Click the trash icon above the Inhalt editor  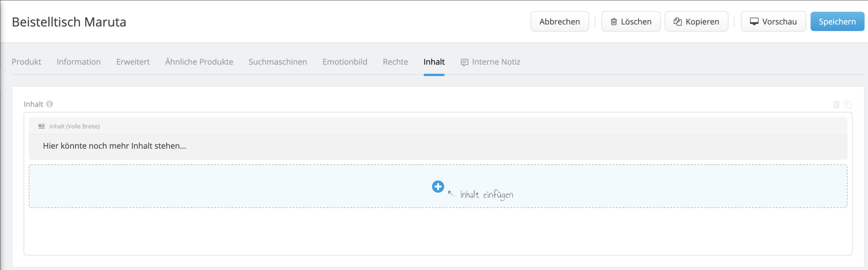836,104
